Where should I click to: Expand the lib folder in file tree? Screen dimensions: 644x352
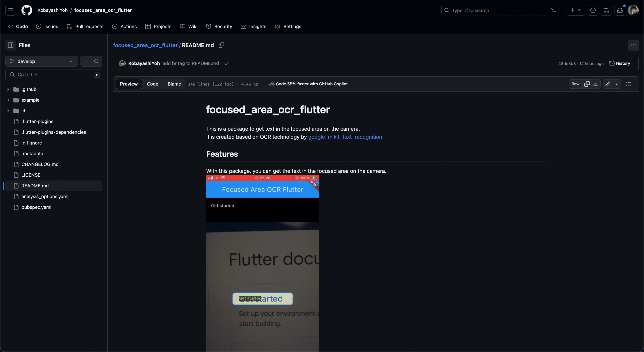(7, 111)
